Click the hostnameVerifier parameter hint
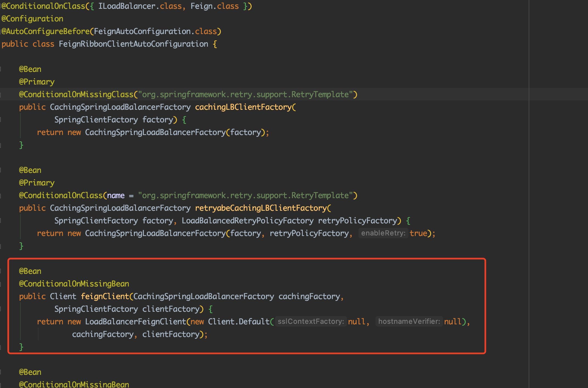This screenshot has height=388, width=588. tap(409, 322)
